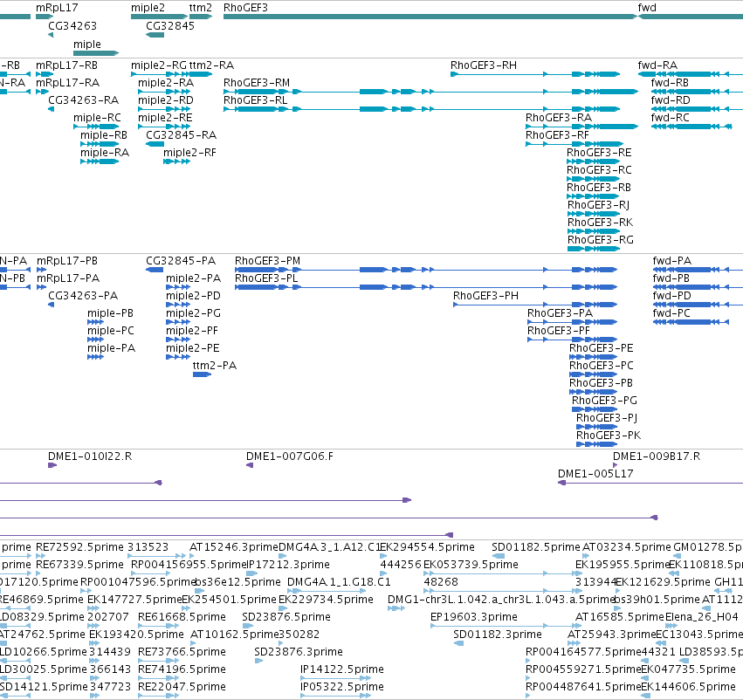
Task: Click the AT16585.5prime cDNA label
Action: [620, 616]
